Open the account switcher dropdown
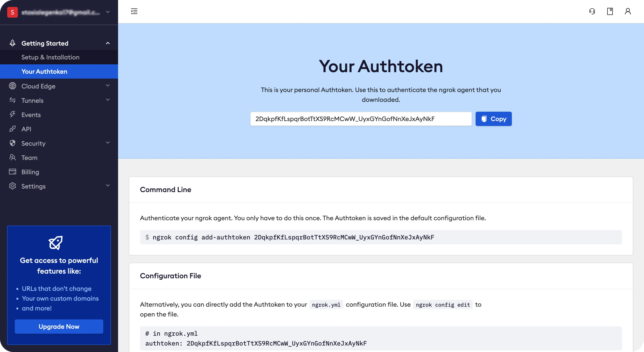Viewport: 644px width, 352px height. [108, 12]
